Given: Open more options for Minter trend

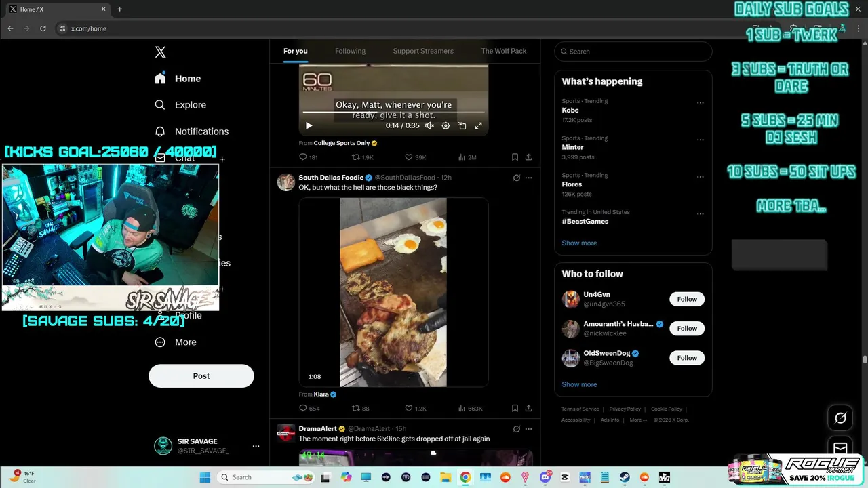Looking at the screenshot, I should tap(700, 140).
